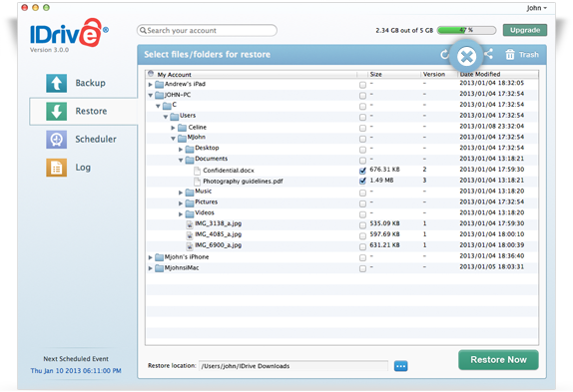This screenshot has width=573, height=392.
Task: Collapse the Documents folder
Action: 181,161
